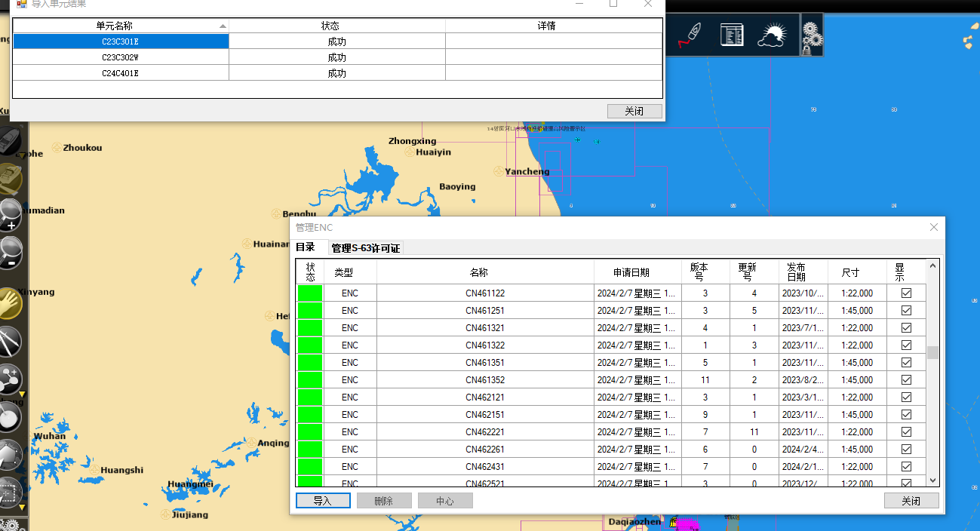The height and width of the screenshot is (531, 980).
Task: Open the locked gears settings icon
Action: coord(812,36)
